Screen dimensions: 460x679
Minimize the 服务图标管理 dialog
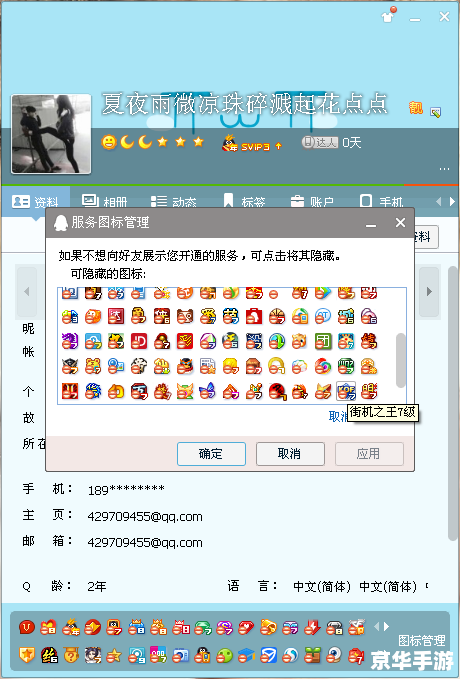pyautogui.click(x=371, y=224)
